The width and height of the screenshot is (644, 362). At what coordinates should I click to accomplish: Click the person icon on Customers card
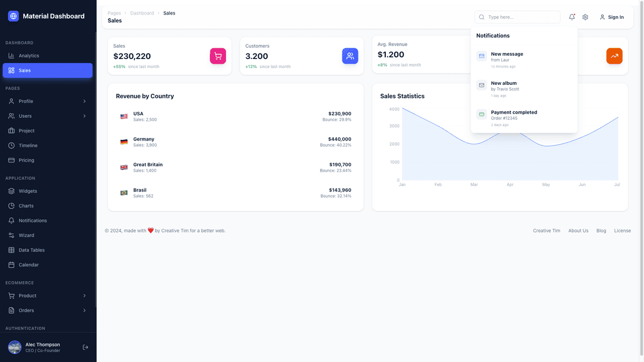pyautogui.click(x=350, y=56)
